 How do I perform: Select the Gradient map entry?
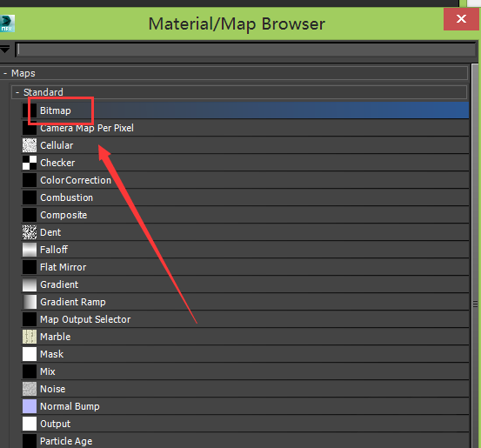[x=245, y=284]
